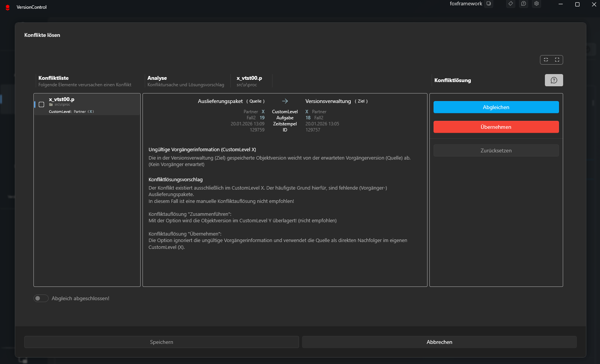Open the help button beside Konfliktlösung heading

[x=554, y=80]
